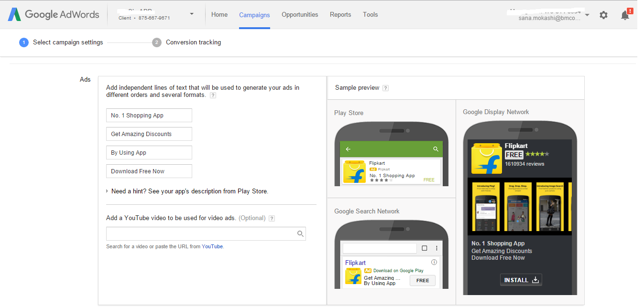Screen dimensions: 644x307
Task: Click the Google AdWords logo
Action: (x=54, y=14)
